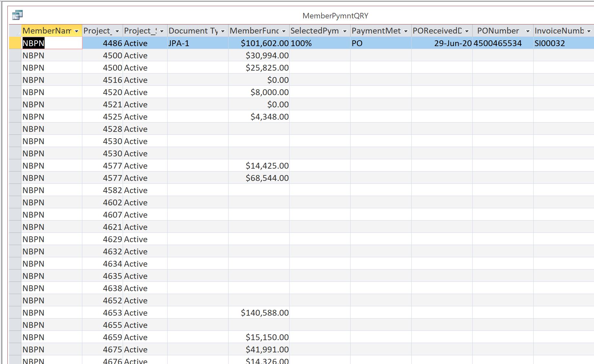This screenshot has height=364, width=594.
Task: Click the $41,991.00 amount cell
Action: pyautogui.click(x=259, y=349)
